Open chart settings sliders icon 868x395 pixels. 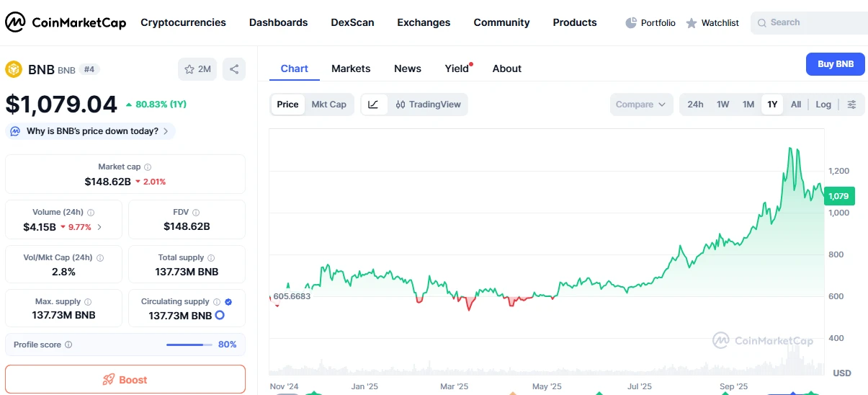click(851, 105)
